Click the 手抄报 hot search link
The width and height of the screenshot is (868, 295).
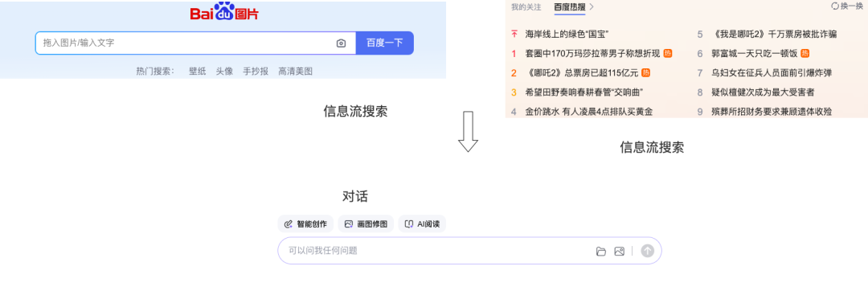point(256,71)
